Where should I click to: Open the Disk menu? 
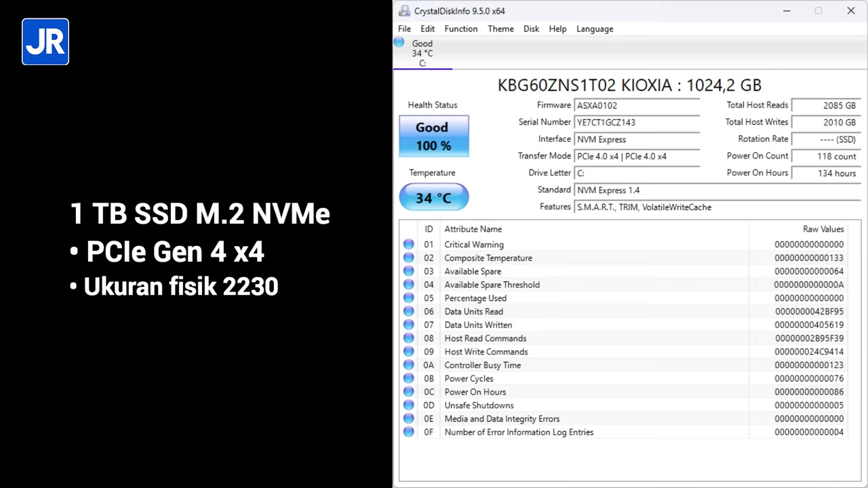point(531,29)
